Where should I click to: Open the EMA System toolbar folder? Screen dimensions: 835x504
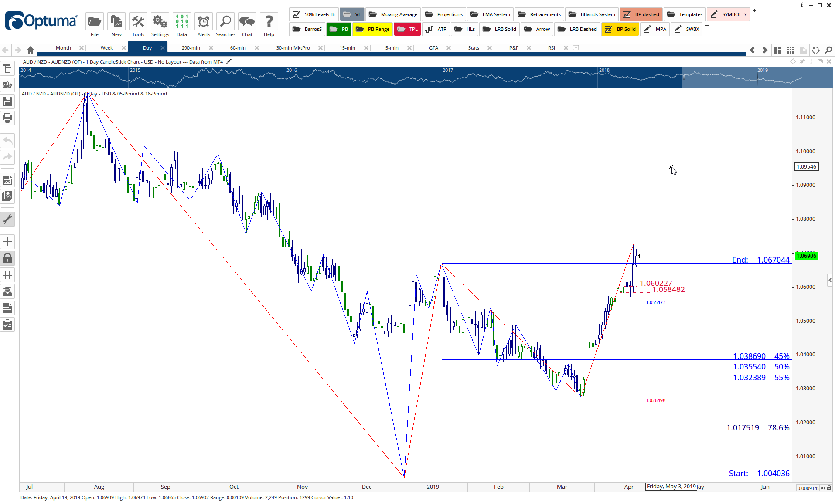pyautogui.click(x=491, y=14)
